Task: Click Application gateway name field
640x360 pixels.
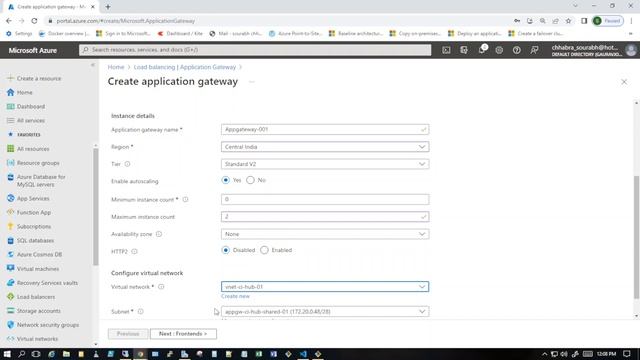Action: point(325,129)
